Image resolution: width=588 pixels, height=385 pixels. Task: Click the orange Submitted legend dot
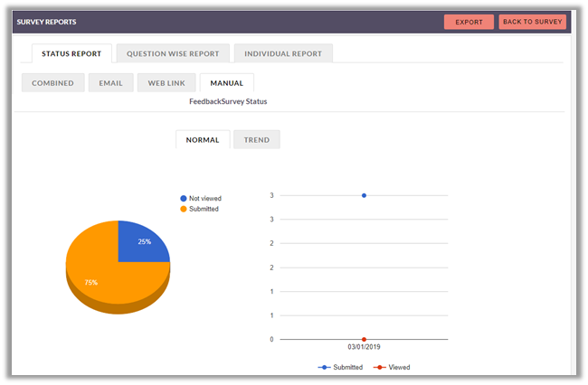(183, 209)
